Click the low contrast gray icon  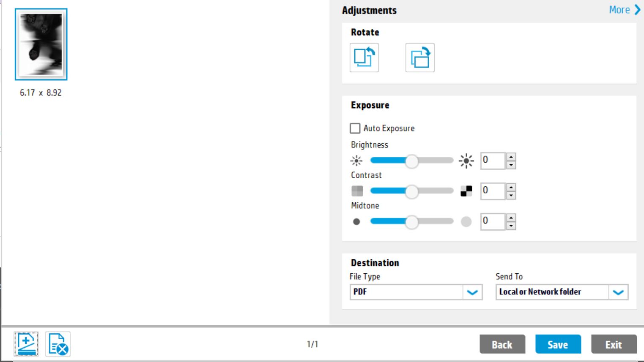[x=357, y=191]
